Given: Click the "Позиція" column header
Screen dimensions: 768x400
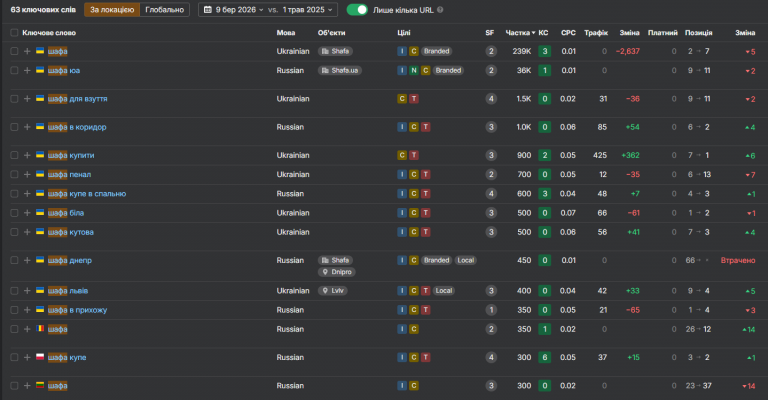Looking at the screenshot, I should tap(697, 33).
